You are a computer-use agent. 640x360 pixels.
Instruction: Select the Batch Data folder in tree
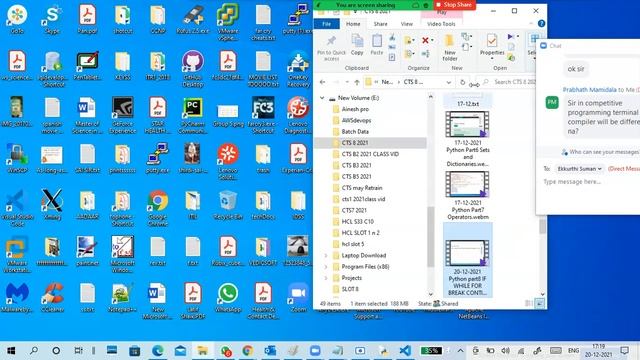pos(355,132)
